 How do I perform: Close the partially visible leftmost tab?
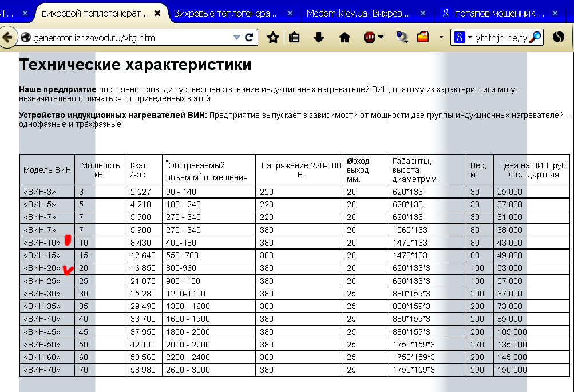coord(25,14)
